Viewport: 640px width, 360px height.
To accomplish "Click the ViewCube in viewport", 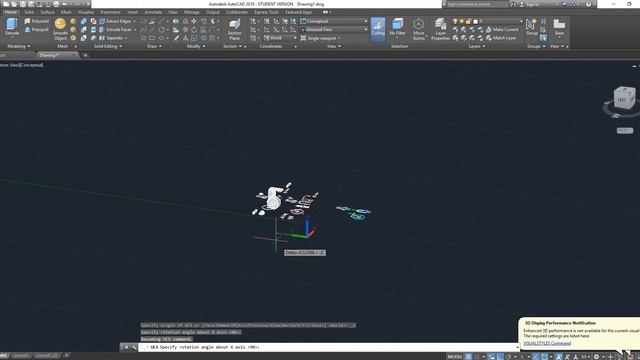I will (x=624, y=98).
